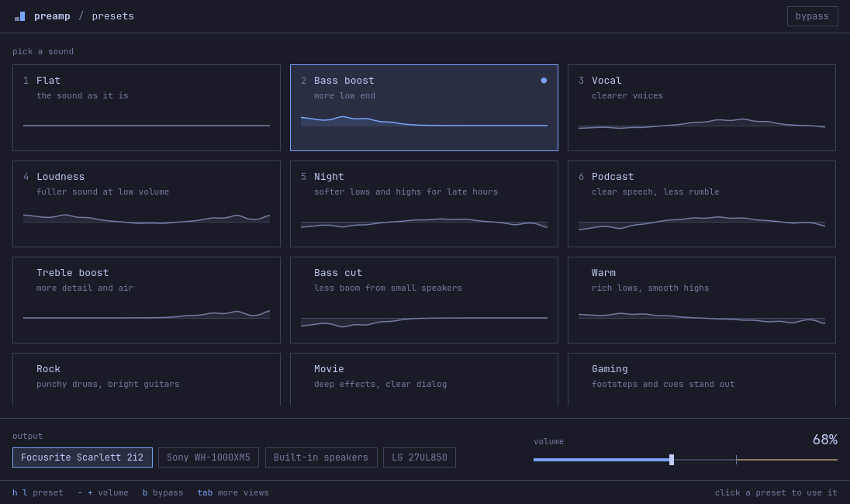
Task: Click the Vocal preset EQ curve
Action: tap(701, 123)
